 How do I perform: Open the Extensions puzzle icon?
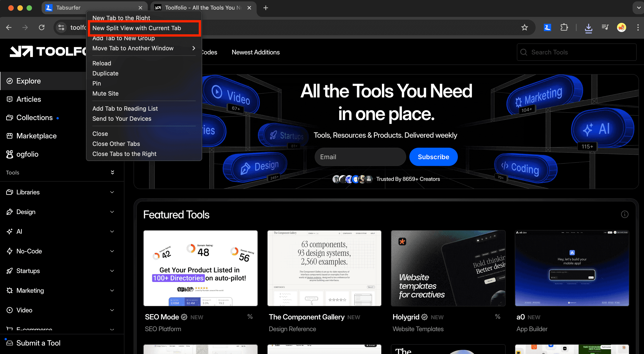click(564, 27)
